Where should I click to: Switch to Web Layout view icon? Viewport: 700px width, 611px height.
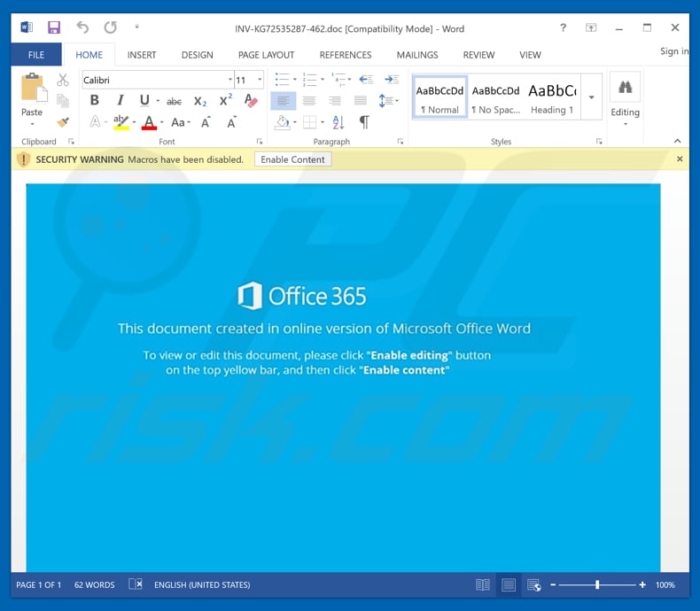pos(534,584)
